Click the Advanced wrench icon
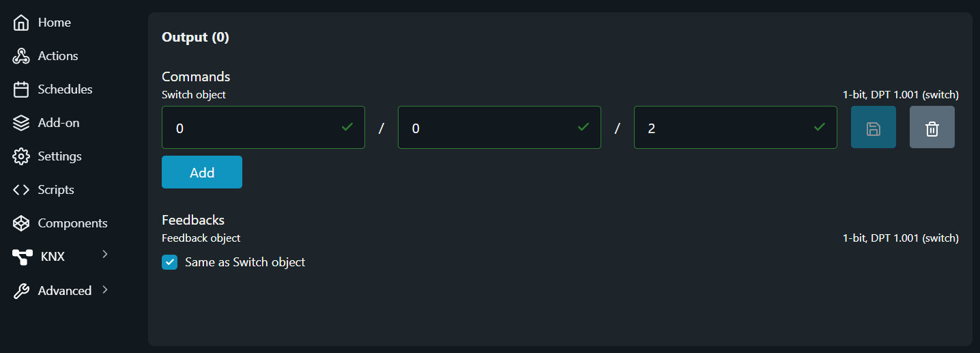This screenshot has height=353, width=980. 21,291
